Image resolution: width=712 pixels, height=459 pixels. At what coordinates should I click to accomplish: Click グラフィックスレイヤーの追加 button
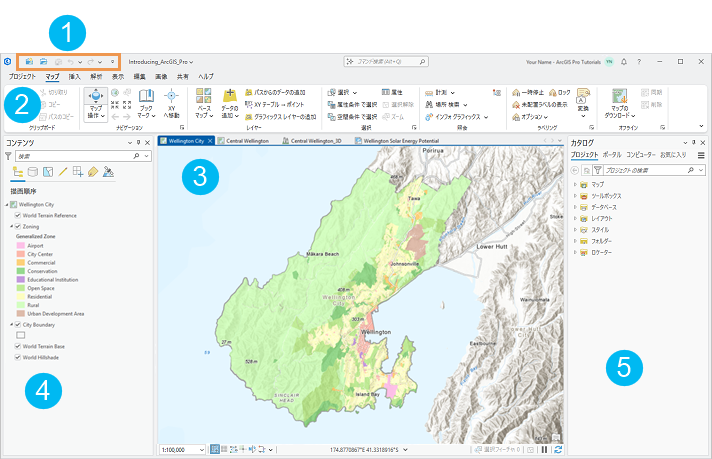pyautogui.click(x=281, y=117)
